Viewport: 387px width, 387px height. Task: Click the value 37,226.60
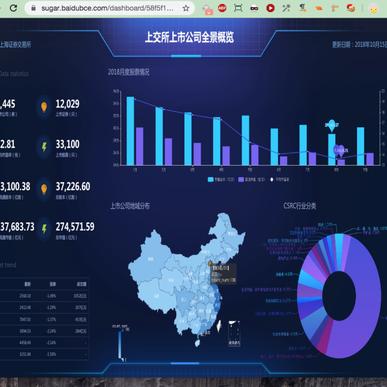[x=73, y=186]
